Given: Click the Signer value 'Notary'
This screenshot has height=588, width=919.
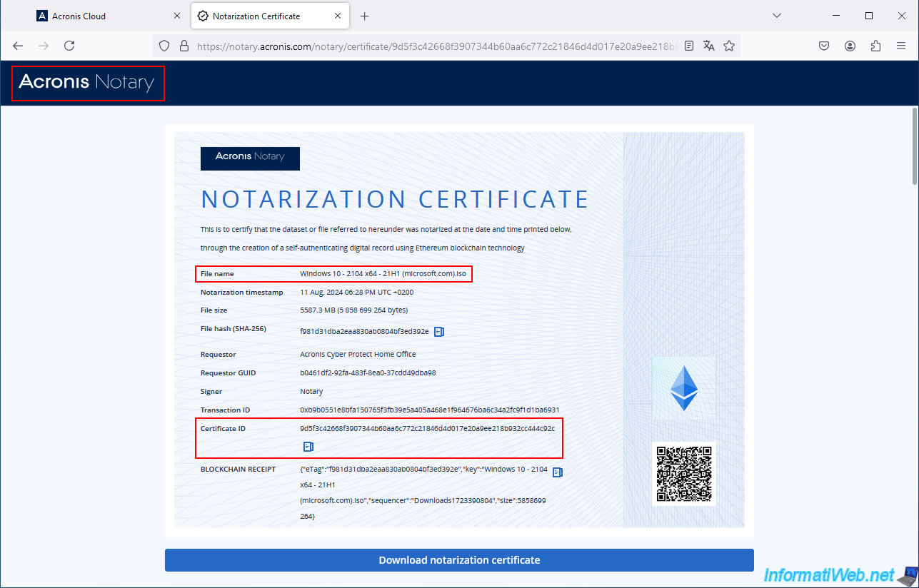Looking at the screenshot, I should click(311, 392).
